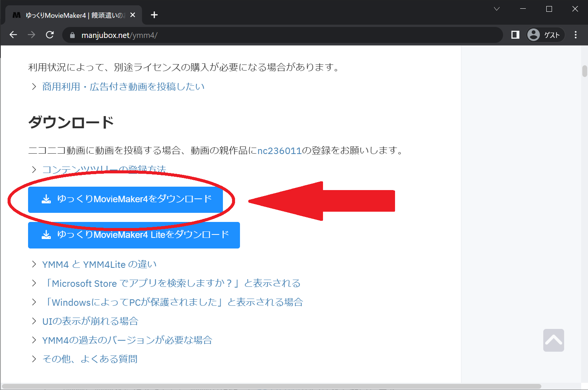This screenshot has width=588, height=390.
Task: Click chevron beside その他、よくある質問
Action: 34,359
